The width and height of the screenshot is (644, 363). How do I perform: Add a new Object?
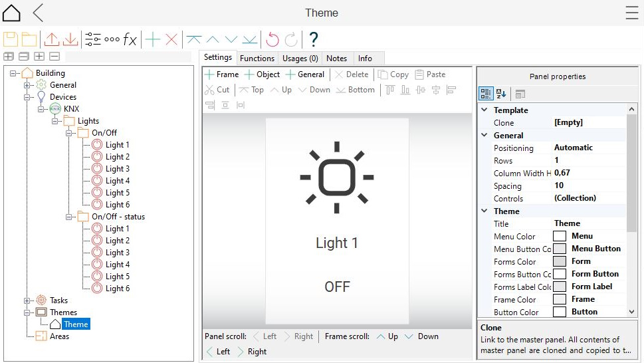click(x=262, y=74)
